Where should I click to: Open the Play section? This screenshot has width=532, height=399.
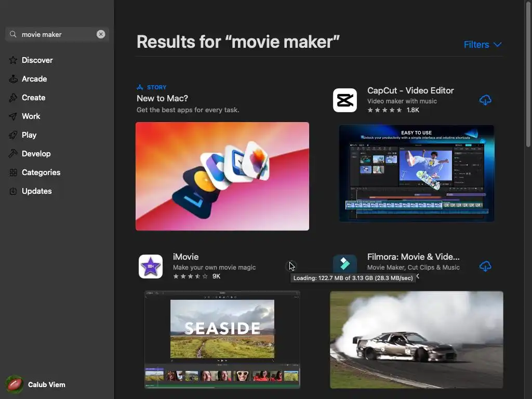(29, 135)
